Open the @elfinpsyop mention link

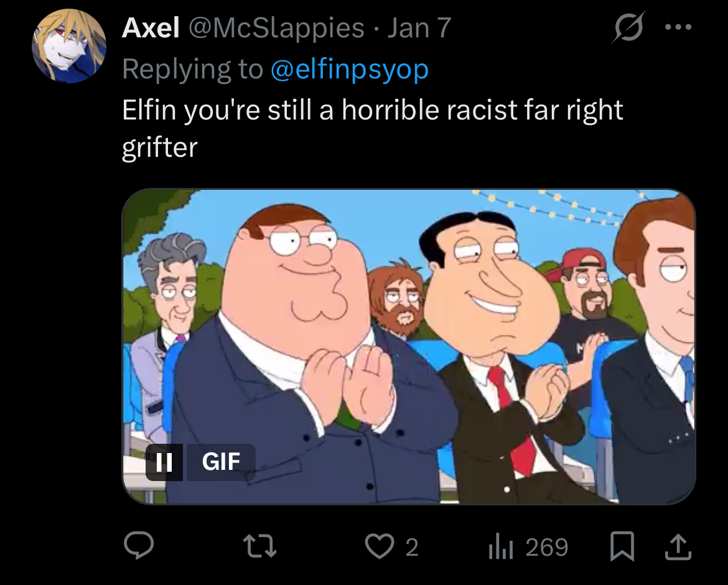(350, 69)
